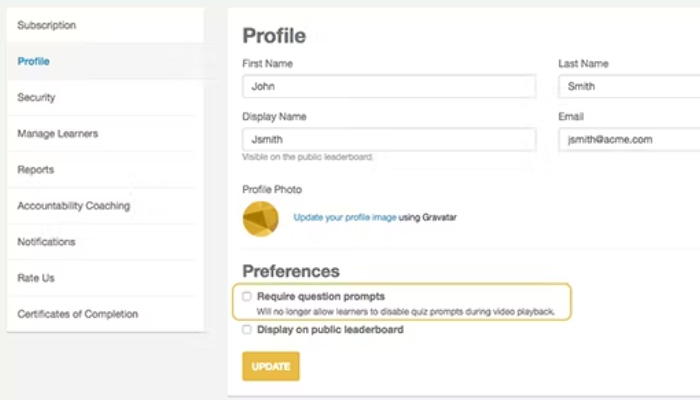The height and width of the screenshot is (400, 700).
Task: Select Profile in the sidebar
Action: (33, 61)
